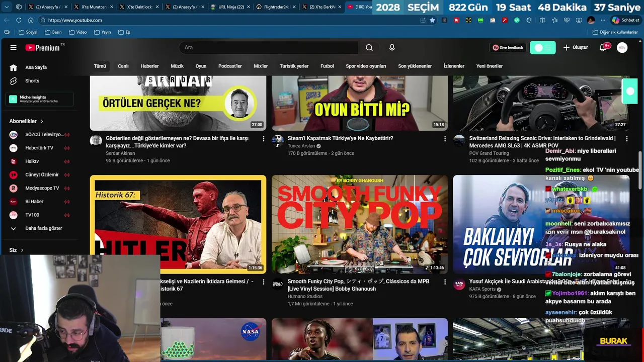
Task: Select the Podcast'ler filter chip
Action: point(230,66)
